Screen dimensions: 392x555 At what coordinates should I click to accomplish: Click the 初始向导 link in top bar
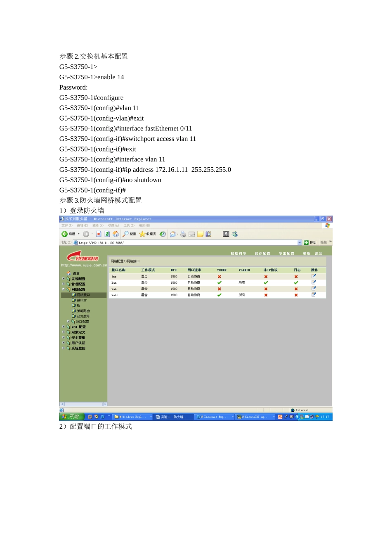[239, 254]
